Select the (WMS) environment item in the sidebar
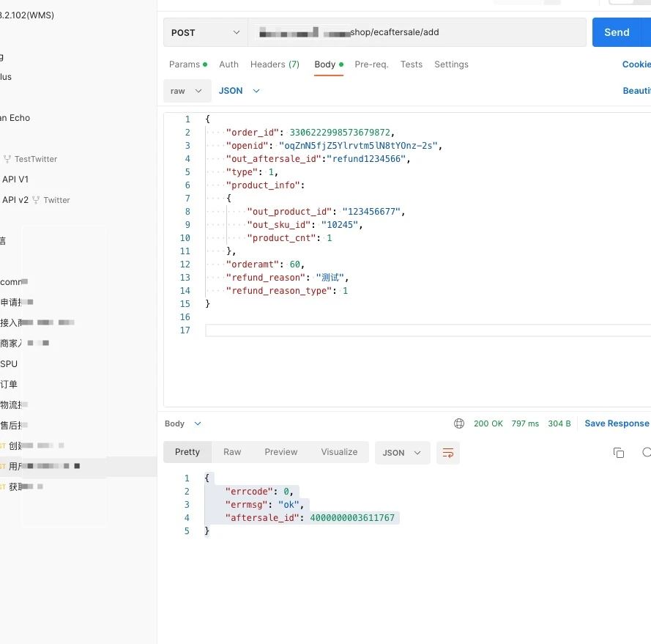651x644 pixels. click(x=27, y=15)
